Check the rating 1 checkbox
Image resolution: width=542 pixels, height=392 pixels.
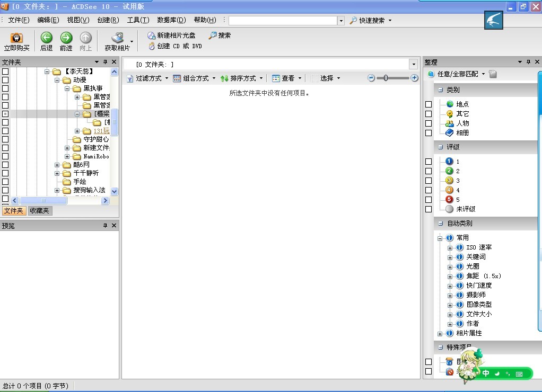tap(429, 162)
